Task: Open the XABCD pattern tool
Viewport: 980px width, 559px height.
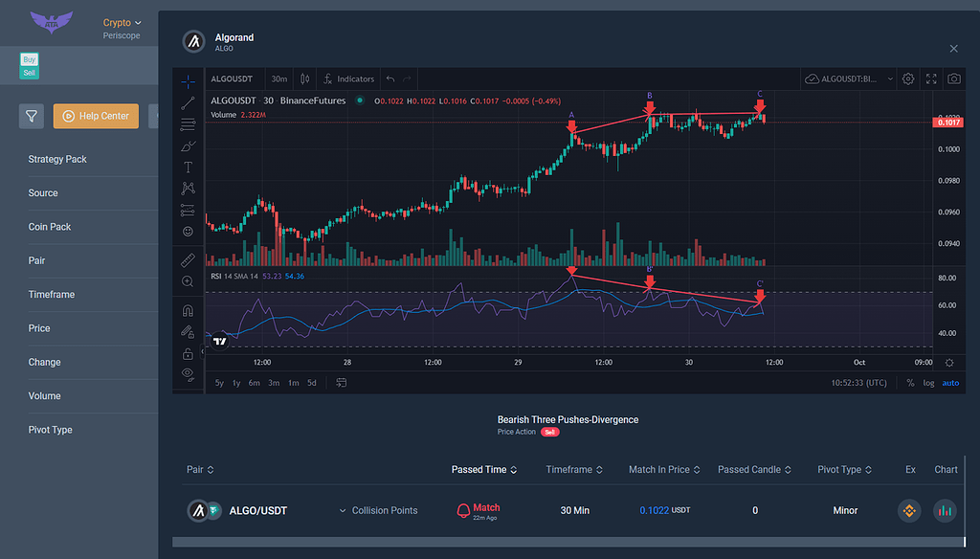Action: [188, 188]
